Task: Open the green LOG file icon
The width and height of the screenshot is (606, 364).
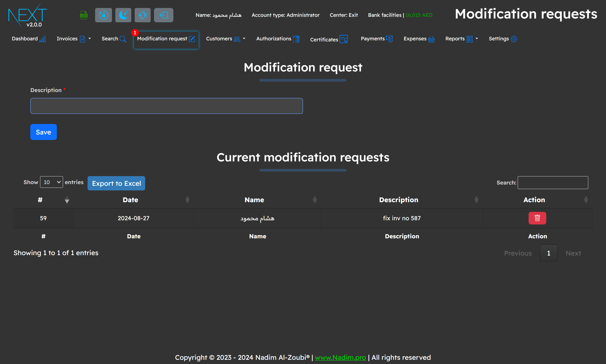Action: pos(84,15)
